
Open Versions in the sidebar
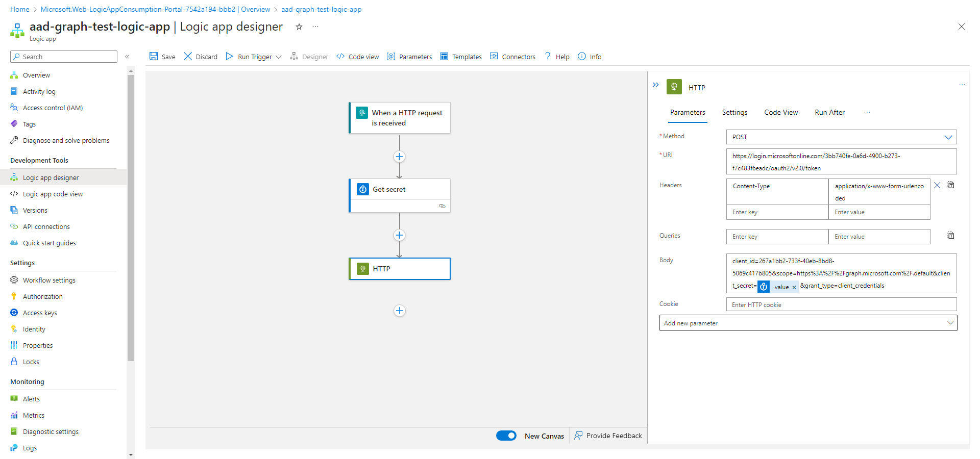pyautogui.click(x=35, y=210)
